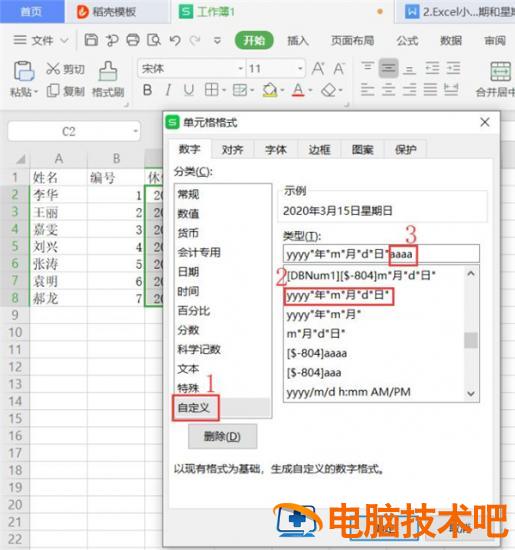Switch to the 首页 tab
515x550 pixels.
click(31, 12)
